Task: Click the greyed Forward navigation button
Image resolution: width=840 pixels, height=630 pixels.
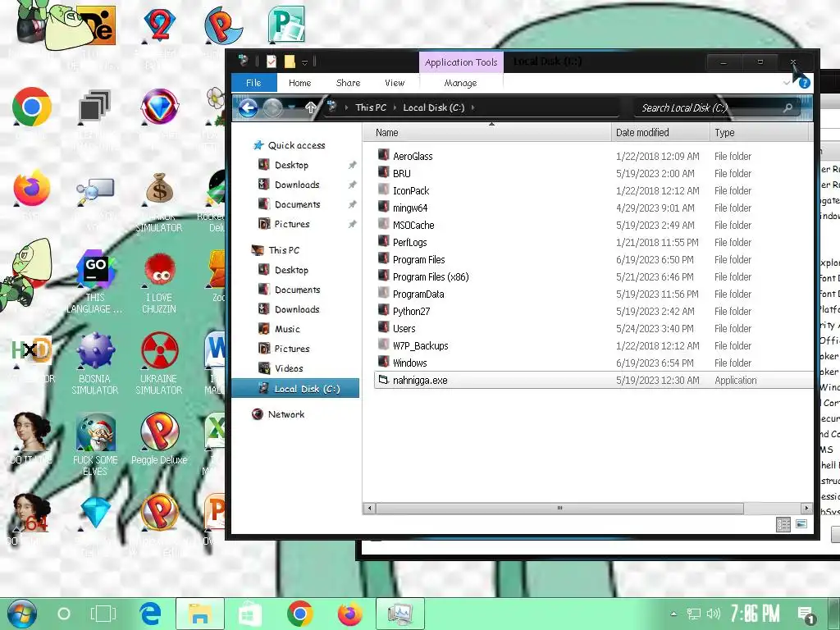Action: pos(272,107)
